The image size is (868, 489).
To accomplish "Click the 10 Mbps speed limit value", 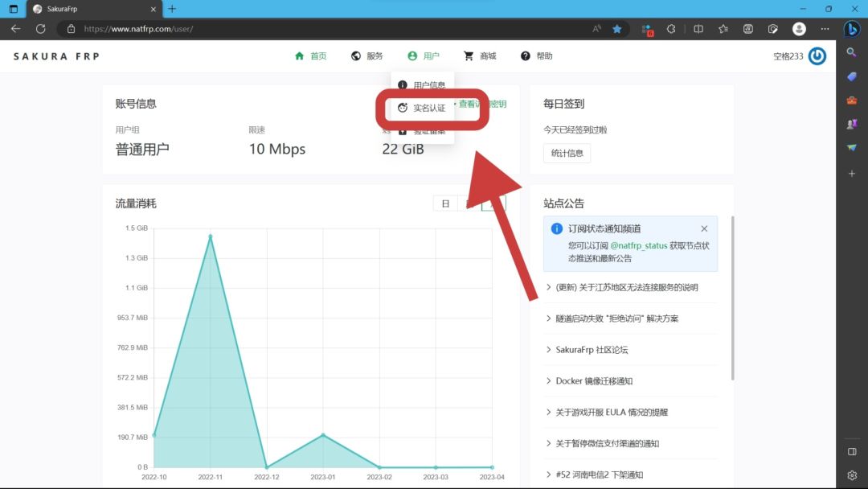I will (276, 149).
